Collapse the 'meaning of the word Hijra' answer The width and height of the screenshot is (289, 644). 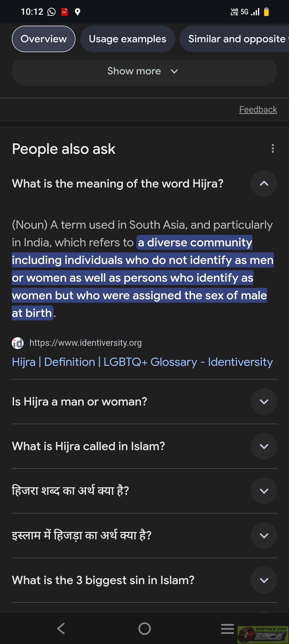(x=264, y=184)
